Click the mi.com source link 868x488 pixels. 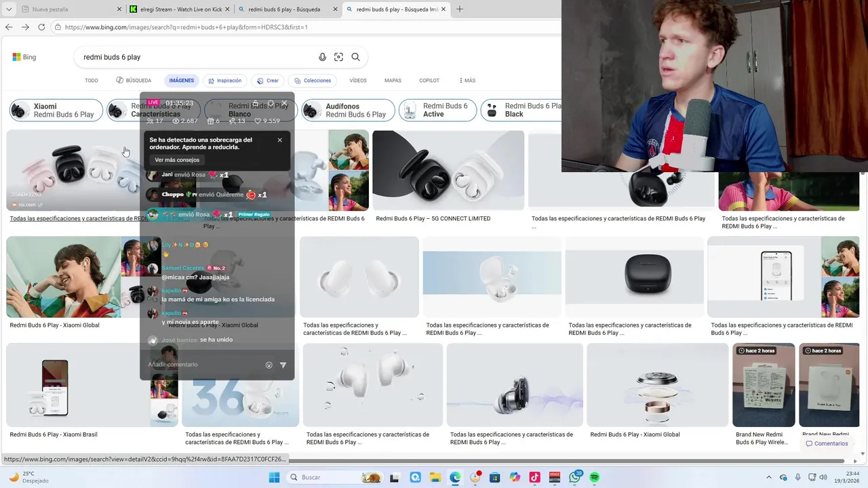(x=27, y=204)
